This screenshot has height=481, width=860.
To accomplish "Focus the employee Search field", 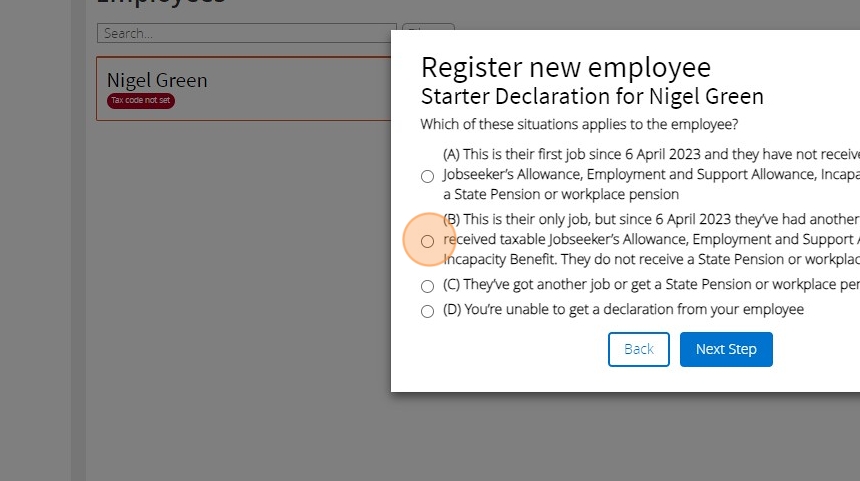I will point(247,33).
